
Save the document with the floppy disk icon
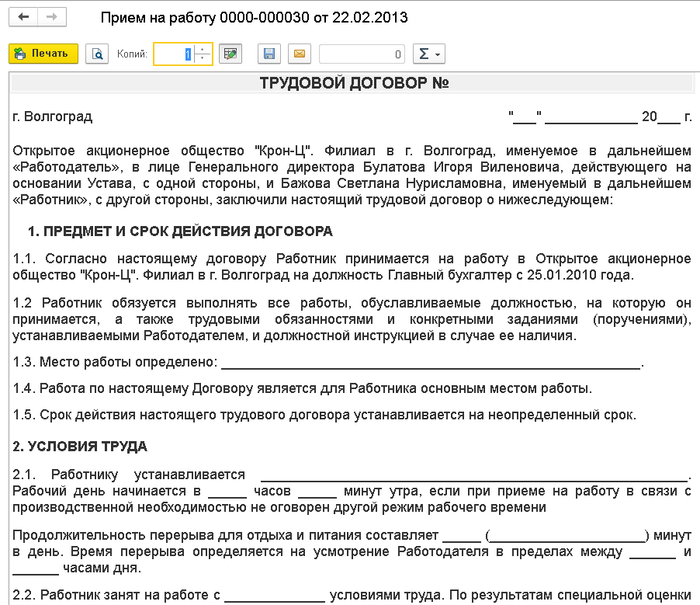(x=269, y=54)
